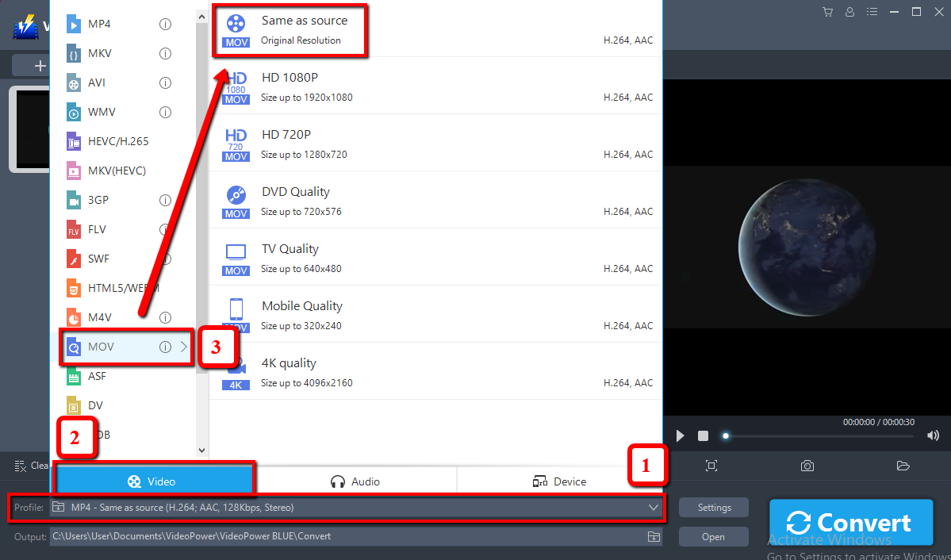Image resolution: width=951 pixels, height=560 pixels.
Task: Toggle fullscreen preview mode
Action: (711, 466)
